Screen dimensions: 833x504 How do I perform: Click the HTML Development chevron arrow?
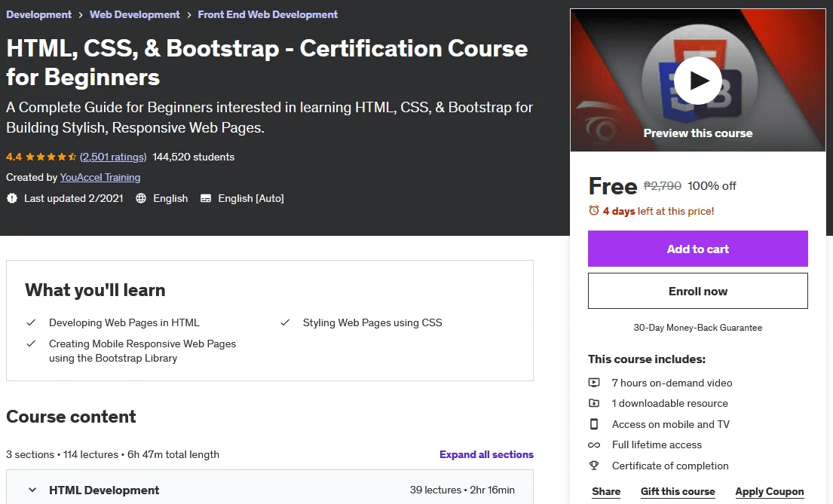[x=32, y=490]
